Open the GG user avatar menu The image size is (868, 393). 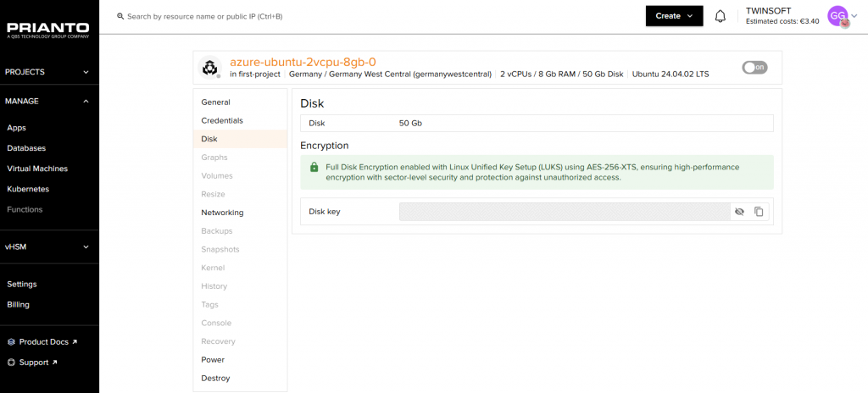(837, 16)
